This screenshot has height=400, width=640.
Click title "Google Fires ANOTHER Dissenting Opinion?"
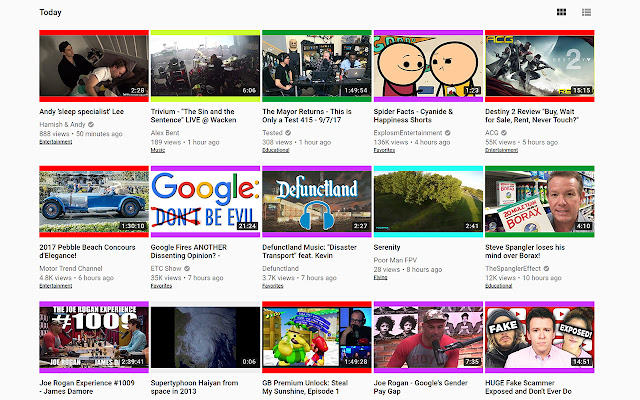pos(189,251)
